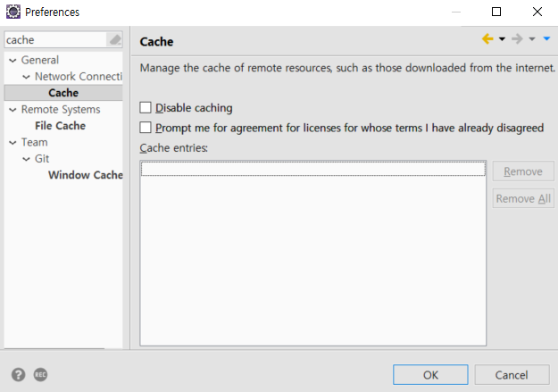Image resolution: width=558 pixels, height=392 pixels.
Task: Select File Cache in the tree
Action: (60, 126)
